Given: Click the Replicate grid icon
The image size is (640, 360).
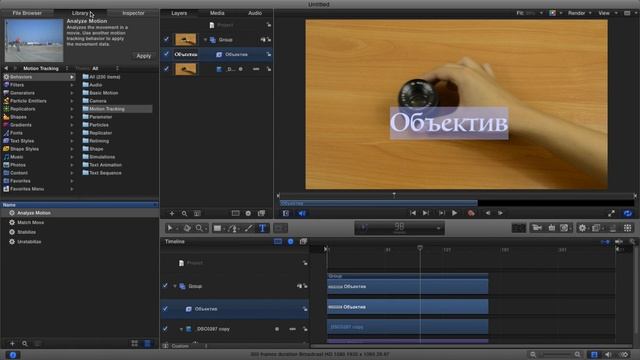Looking at the screenshot, I should click(627, 228).
